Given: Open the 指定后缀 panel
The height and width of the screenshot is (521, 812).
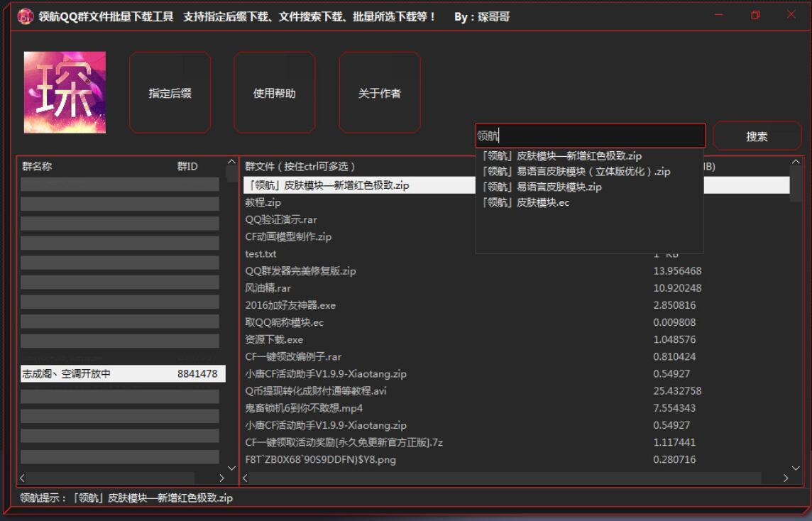Looking at the screenshot, I should pyautogui.click(x=170, y=93).
